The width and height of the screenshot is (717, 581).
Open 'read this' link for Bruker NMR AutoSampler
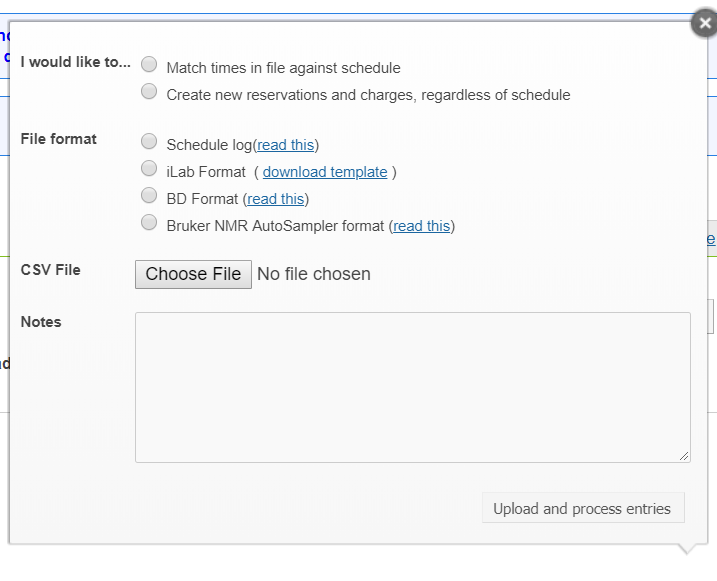coord(422,226)
